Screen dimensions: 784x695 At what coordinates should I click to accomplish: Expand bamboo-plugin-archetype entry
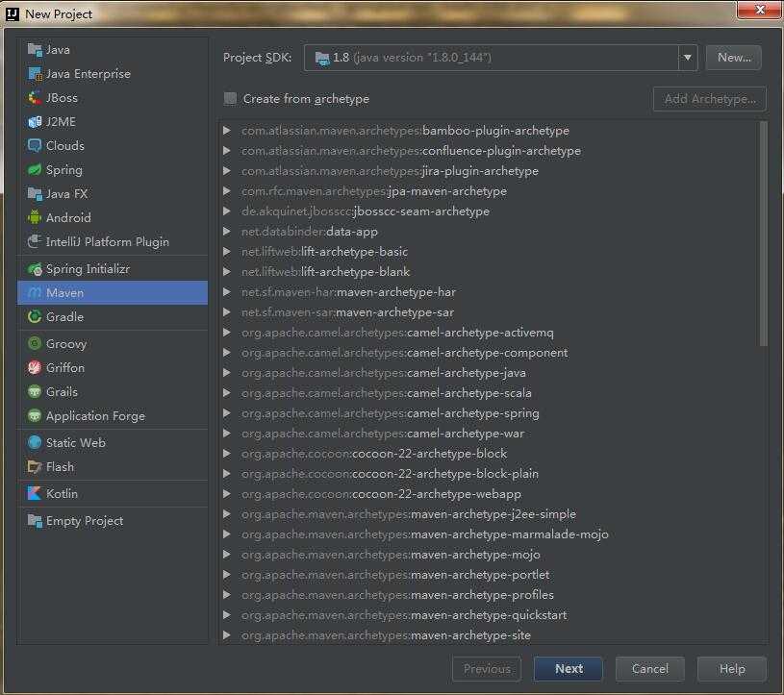(x=226, y=131)
